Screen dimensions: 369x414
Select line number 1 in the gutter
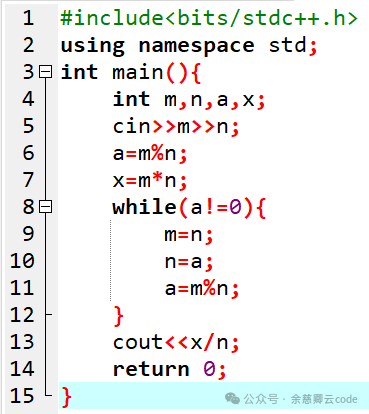point(28,18)
